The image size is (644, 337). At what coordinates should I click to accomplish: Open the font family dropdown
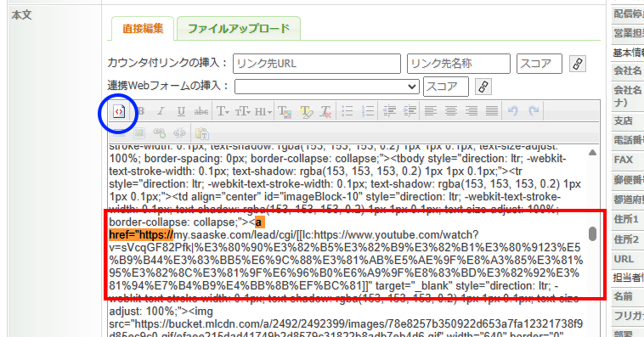tap(223, 111)
